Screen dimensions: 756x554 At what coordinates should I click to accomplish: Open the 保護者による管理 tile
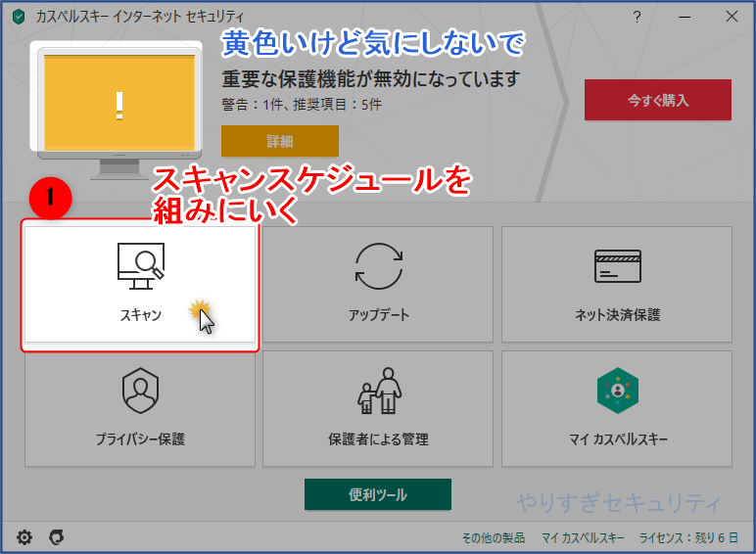378,408
